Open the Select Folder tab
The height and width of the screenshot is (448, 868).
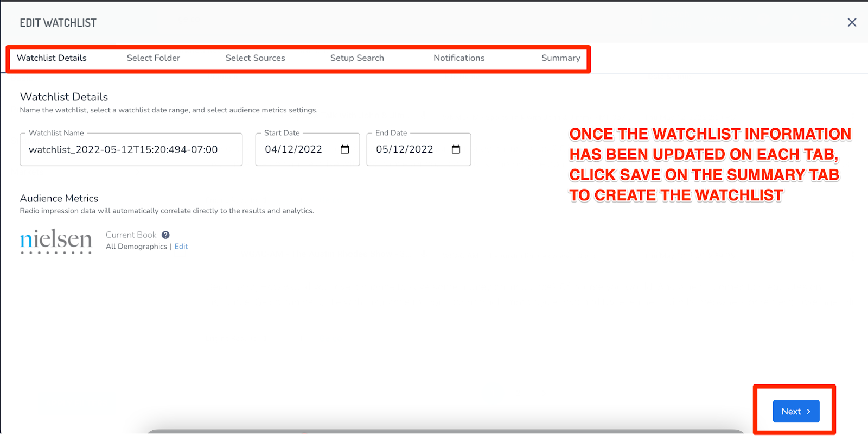pyautogui.click(x=154, y=58)
